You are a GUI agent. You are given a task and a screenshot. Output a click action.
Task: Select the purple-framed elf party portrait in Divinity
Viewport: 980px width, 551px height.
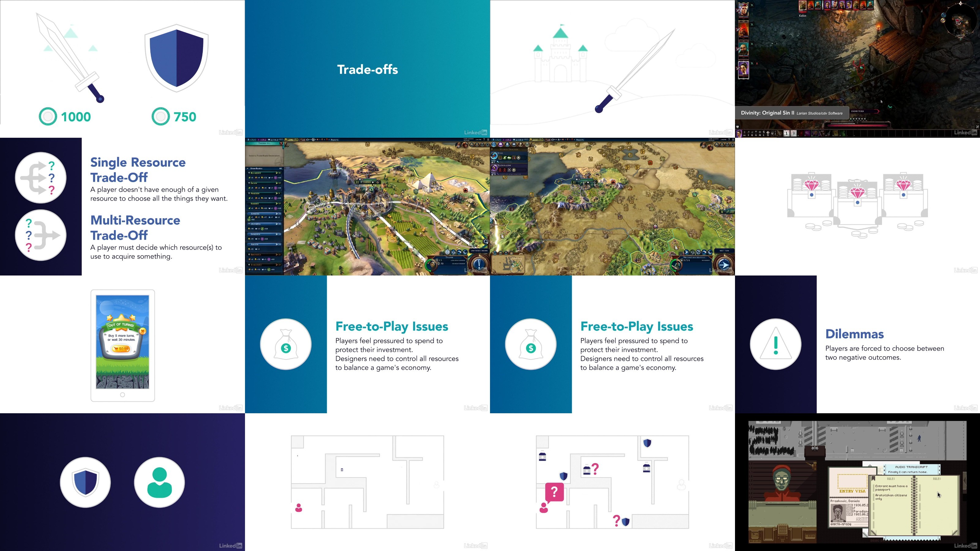[743, 70]
